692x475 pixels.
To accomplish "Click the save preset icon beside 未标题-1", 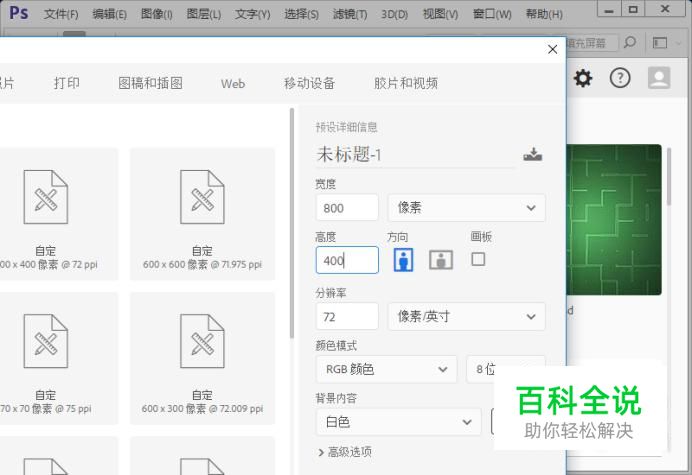I will click(533, 155).
